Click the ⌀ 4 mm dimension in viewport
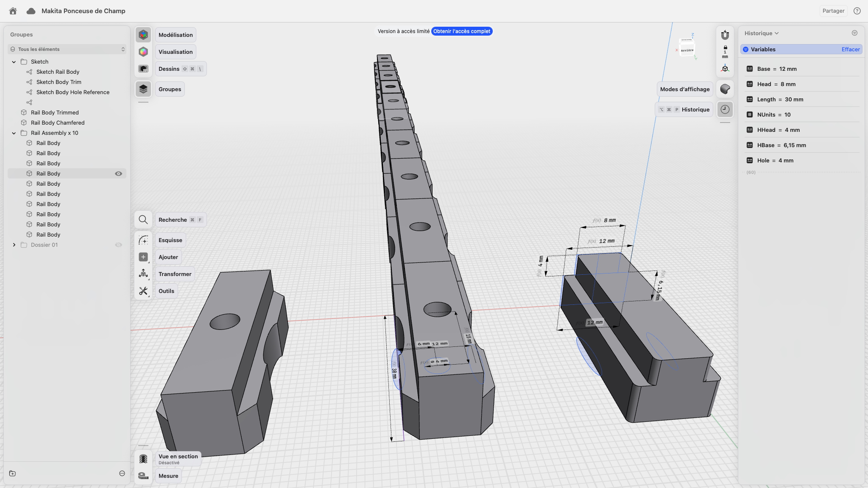The height and width of the screenshot is (488, 868). click(439, 361)
